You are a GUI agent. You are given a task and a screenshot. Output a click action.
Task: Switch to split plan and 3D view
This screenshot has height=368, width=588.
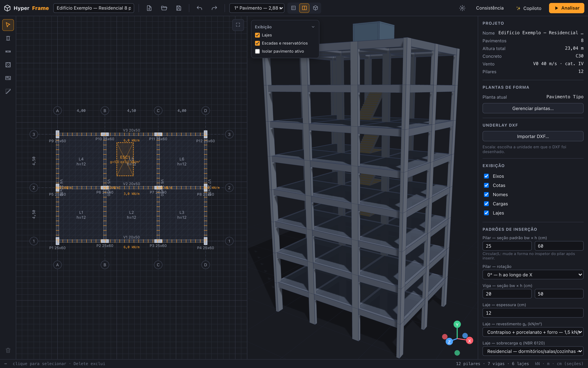click(304, 8)
